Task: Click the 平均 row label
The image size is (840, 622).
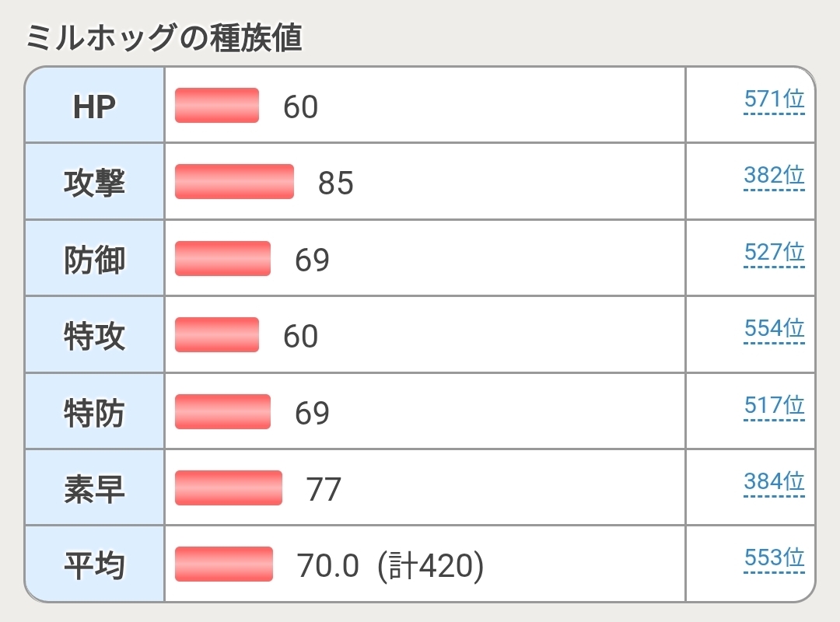Action: [94, 564]
